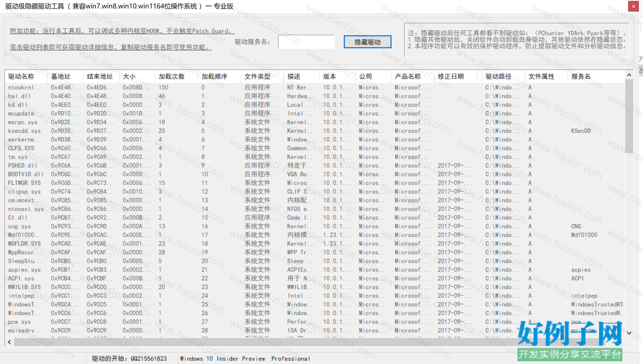Select the msisadrv driver row
Viewport: 643px width, 364px height.
pyautogui.click(x=315, y=330)
